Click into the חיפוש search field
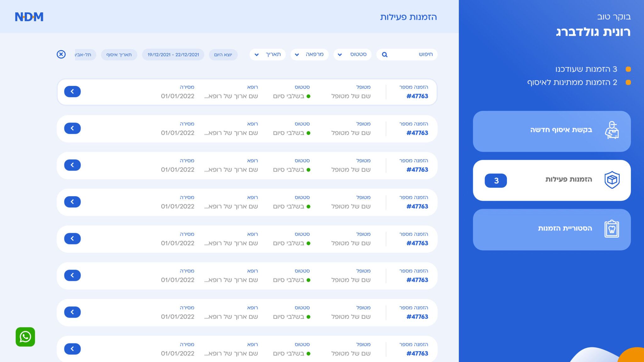This screenshot has width=644, height=362. click(x=407, y=54)
